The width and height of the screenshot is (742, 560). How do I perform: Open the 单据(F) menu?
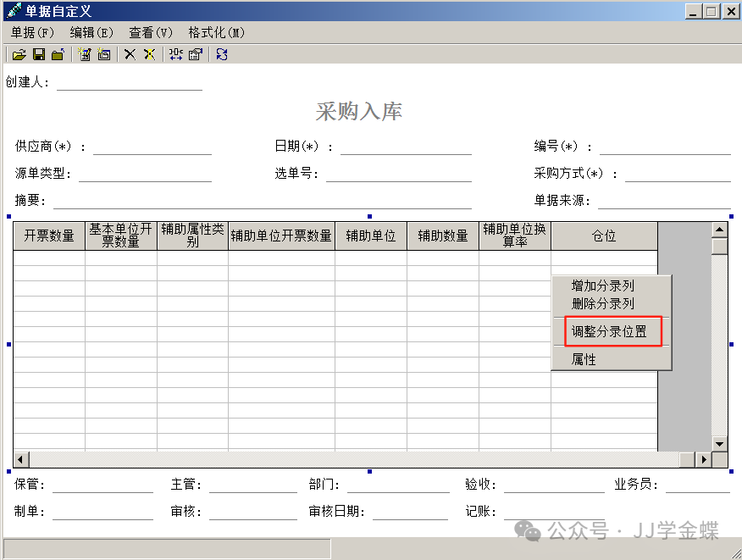click(x=32, y=32)
